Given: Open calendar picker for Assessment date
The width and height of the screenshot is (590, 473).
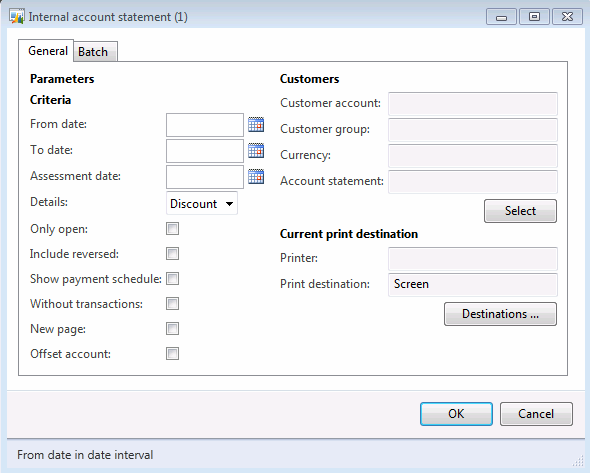Looking at the screenshot, I should tap(256, 176).
